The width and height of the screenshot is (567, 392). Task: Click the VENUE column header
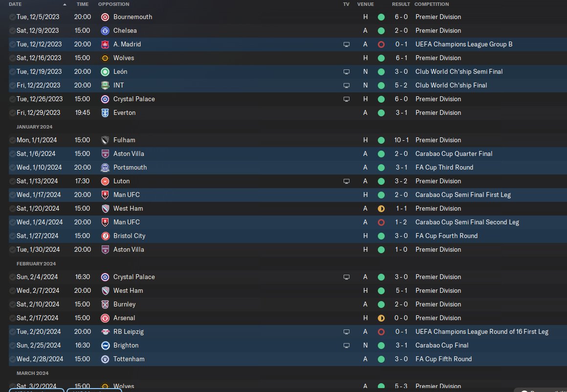365,4
